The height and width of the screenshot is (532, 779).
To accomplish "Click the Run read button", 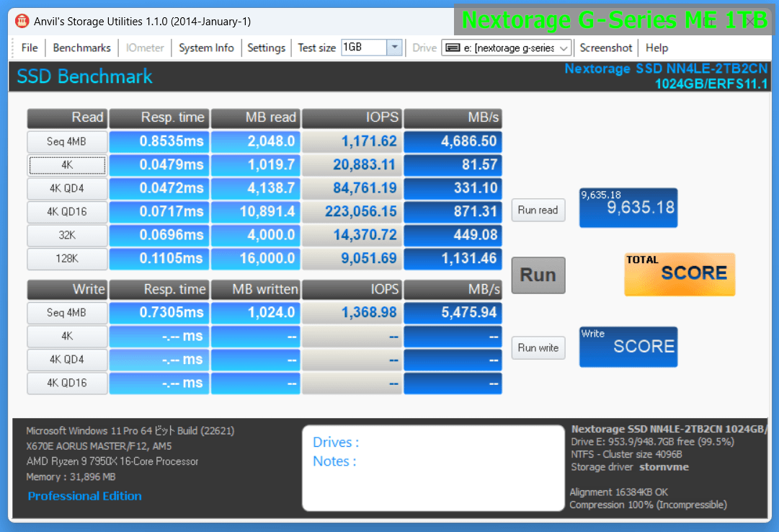I will [538, 210].
